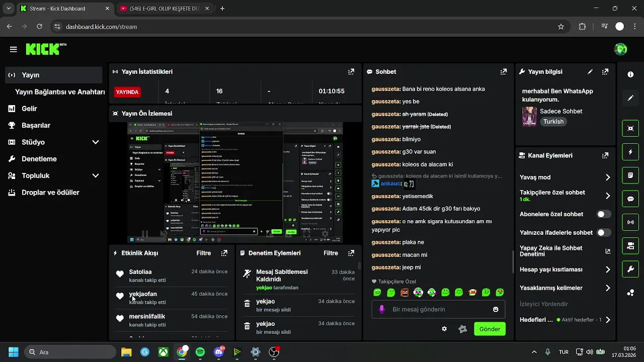Image resolution: width=644 pixels, height=362 pixels.
Task: Toggle the channel actions camera icon in the right sidebar
Action: 630,246
